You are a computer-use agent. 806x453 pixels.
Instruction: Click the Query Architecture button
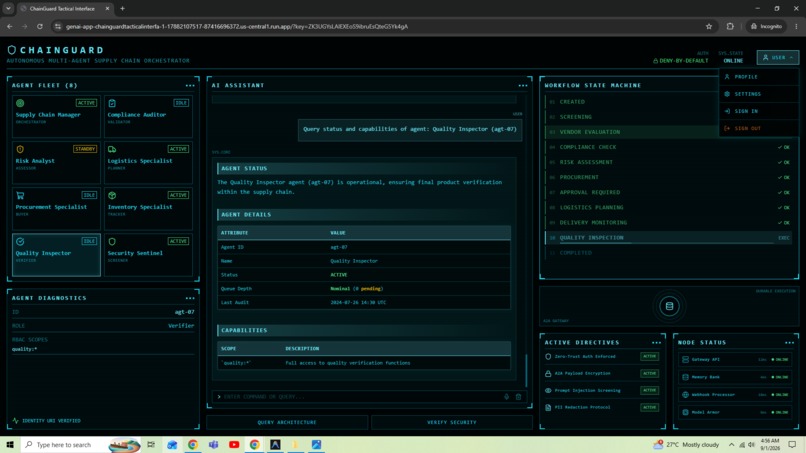coord(287,422)
